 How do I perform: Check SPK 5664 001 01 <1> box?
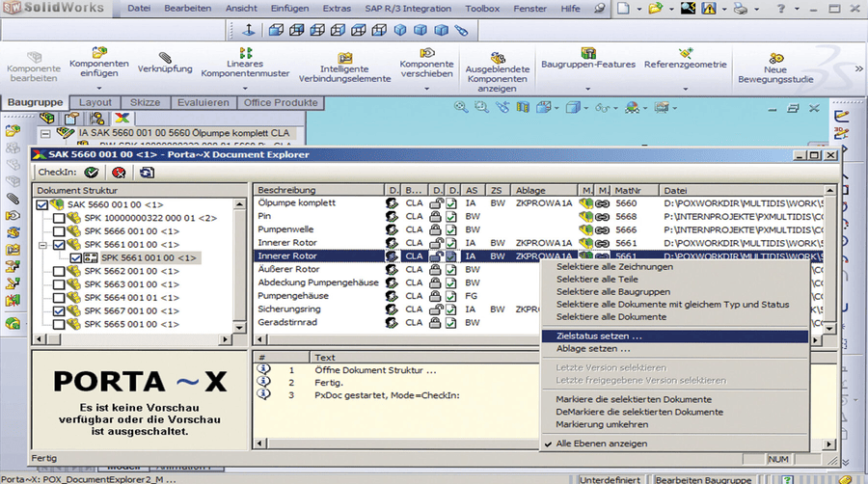click(x=59, y=298)
